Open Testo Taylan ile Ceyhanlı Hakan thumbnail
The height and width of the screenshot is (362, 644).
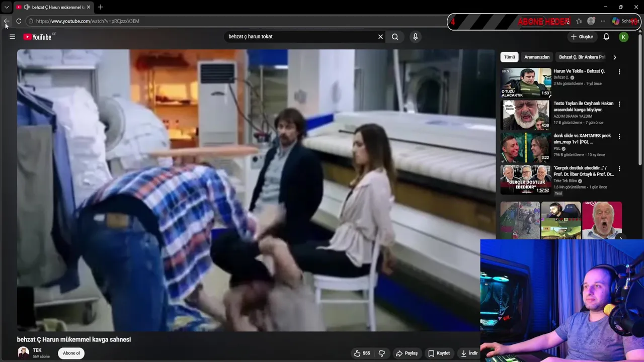(526, 115)
